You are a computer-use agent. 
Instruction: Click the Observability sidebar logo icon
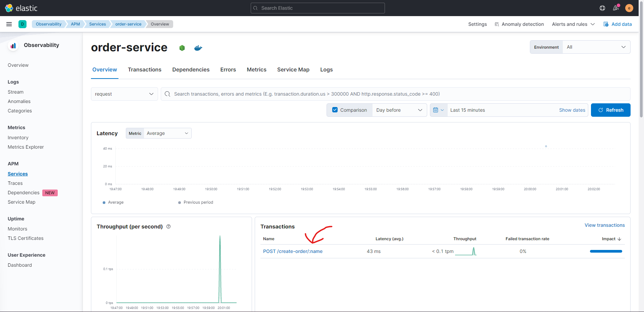(x=13, y=45)
